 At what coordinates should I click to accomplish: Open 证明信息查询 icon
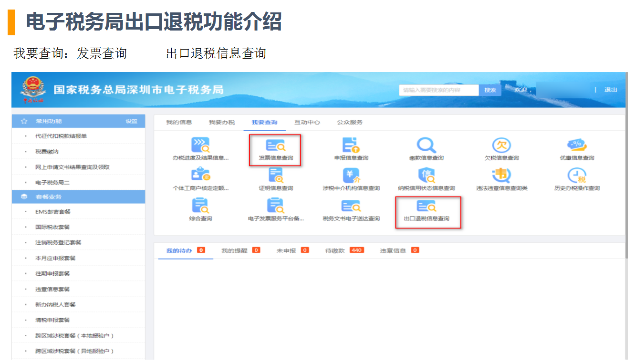pos(276,175)
